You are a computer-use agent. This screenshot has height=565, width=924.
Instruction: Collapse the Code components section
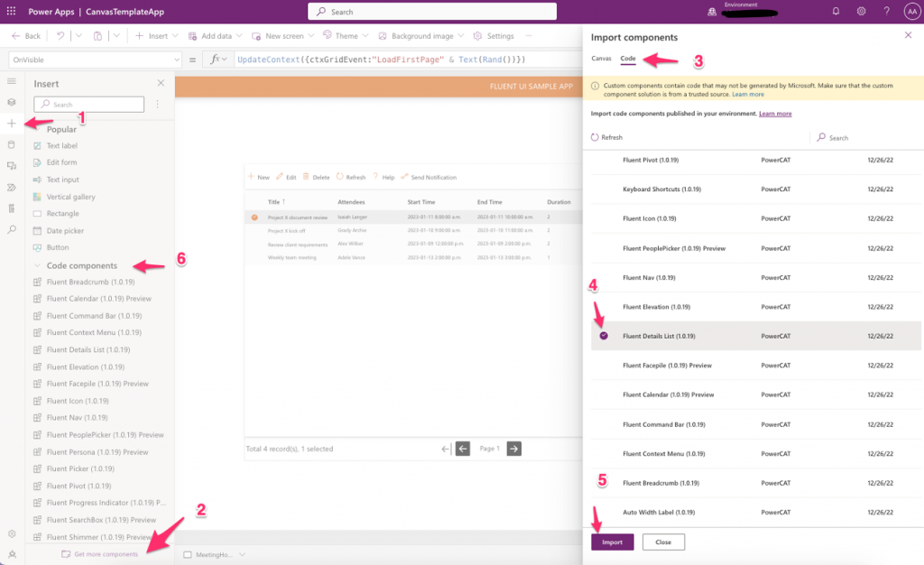(38, 266)
